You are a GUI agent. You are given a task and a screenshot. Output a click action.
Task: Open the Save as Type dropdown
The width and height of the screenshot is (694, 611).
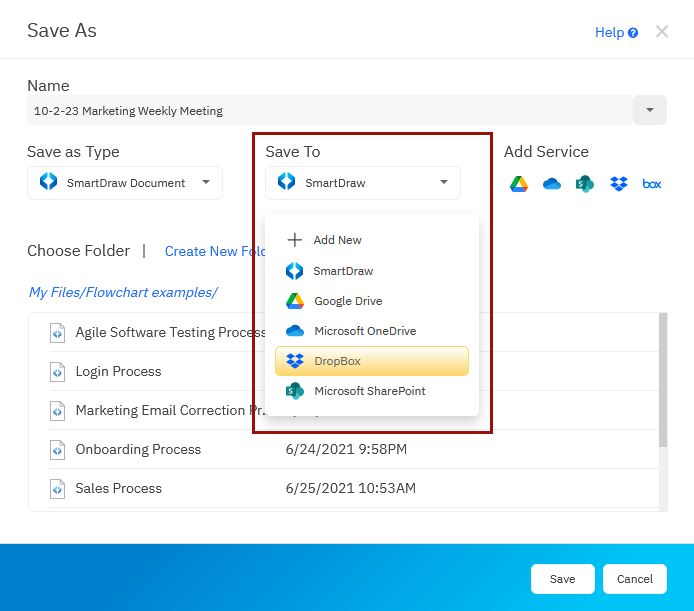(125, 183)
